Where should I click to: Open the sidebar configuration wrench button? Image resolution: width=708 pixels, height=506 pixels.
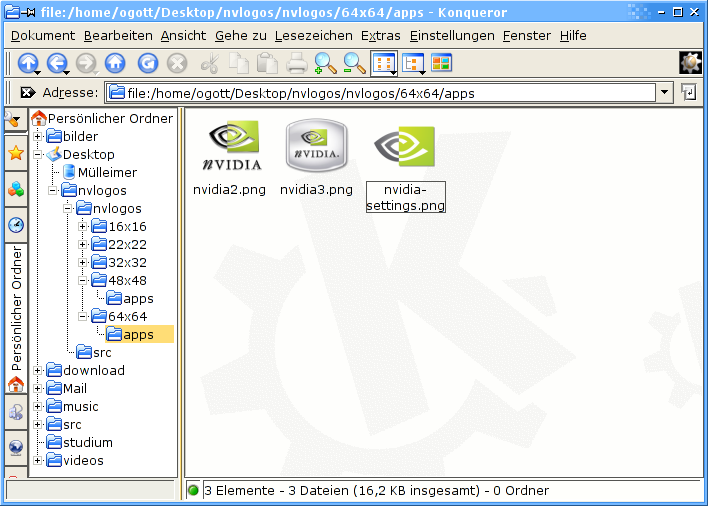15,120
